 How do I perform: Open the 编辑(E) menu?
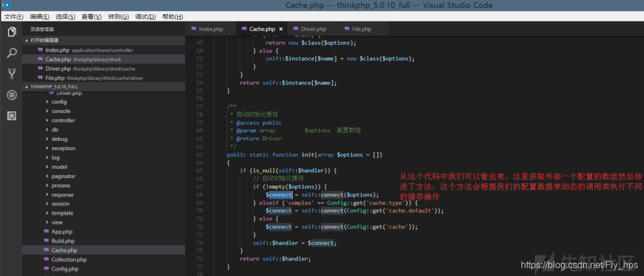(39, 17)
